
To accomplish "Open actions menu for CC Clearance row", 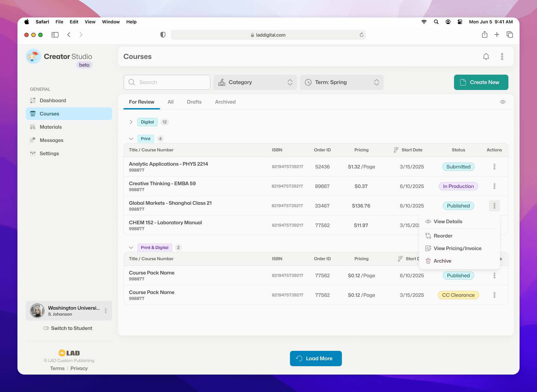I will (494, 295).
